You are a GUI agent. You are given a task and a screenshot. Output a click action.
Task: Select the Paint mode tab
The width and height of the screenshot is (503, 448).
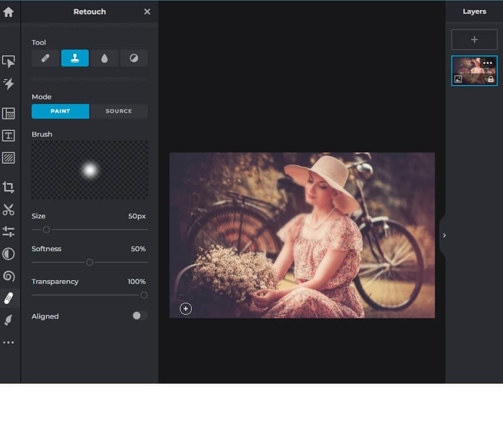(x=60, y=111)
